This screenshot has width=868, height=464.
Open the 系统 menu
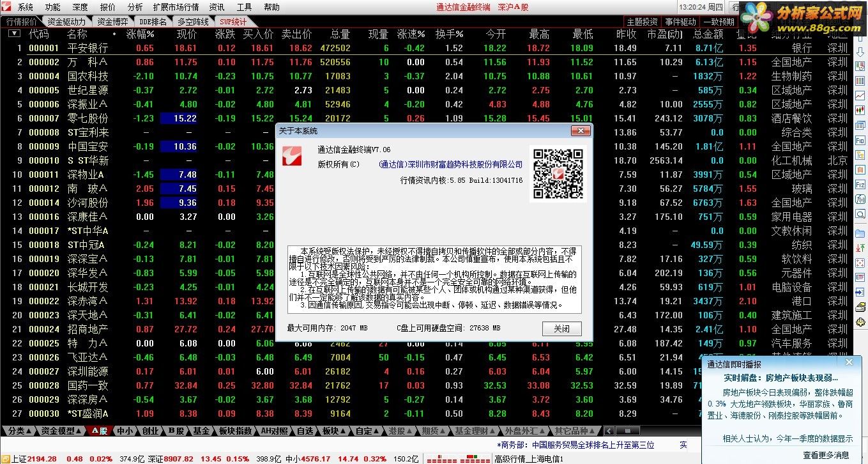tap(25, 7)
